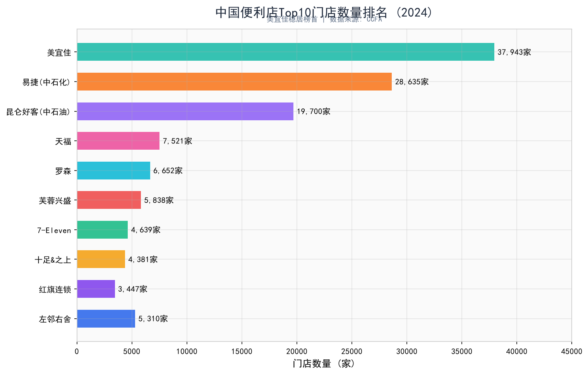The image size is (588, 374).
Task: Click the red 芙蓉兴盛 bar
Action: coord(109,200)
